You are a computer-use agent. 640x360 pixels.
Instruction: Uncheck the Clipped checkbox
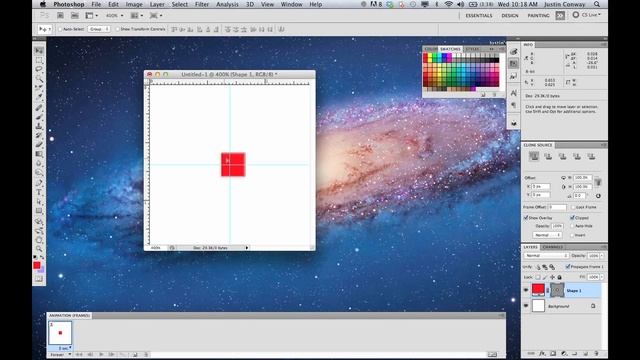(572, 218)
